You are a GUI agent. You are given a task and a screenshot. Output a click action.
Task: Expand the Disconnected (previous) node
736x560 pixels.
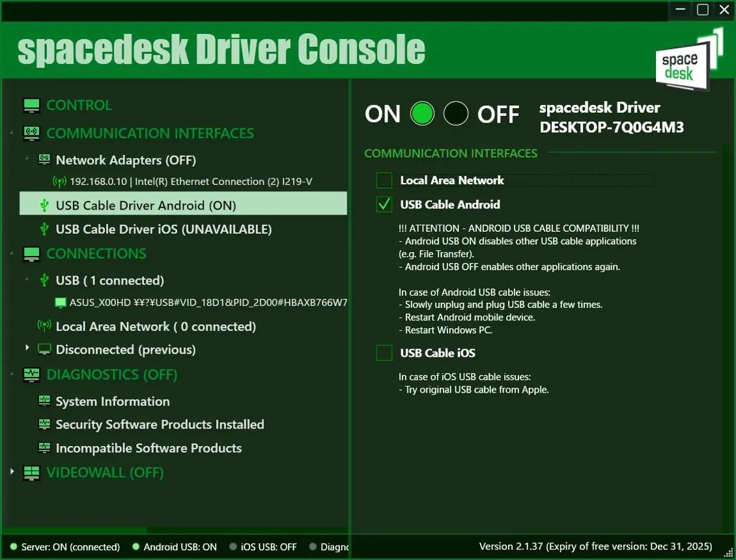27,348
